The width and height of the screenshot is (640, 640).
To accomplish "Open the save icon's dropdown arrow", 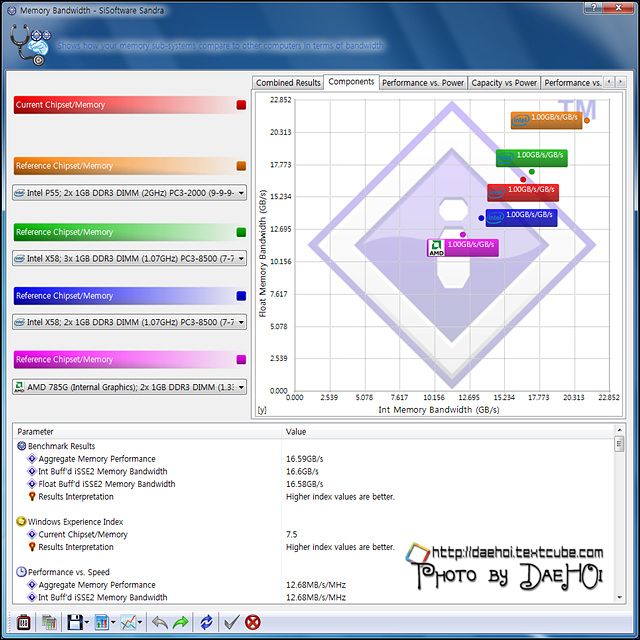I will [87, 623].
